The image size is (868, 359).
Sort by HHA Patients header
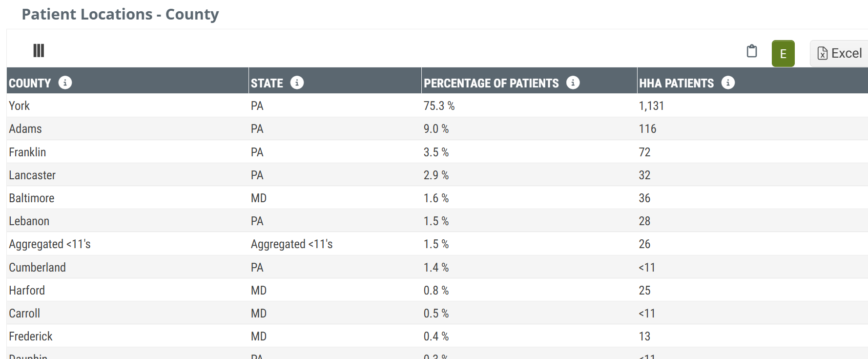676,84
